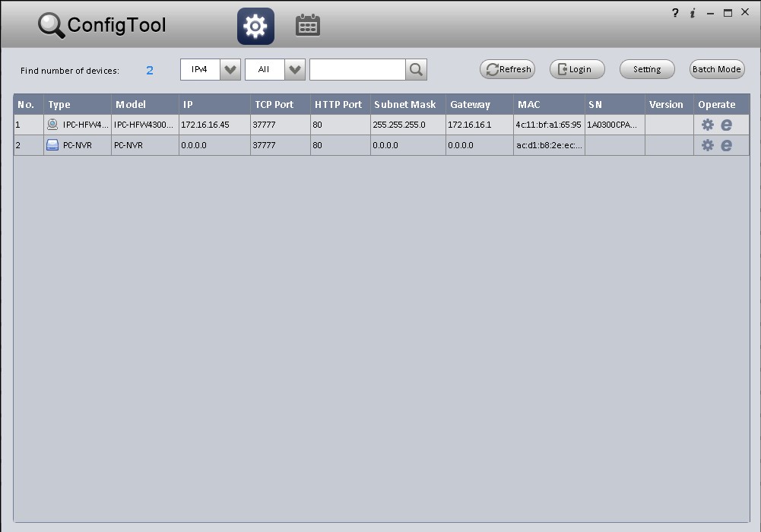Click the IPC-HFW4... type cell text
The height and width of the screenshot is (532, 761).
[85, 125]
